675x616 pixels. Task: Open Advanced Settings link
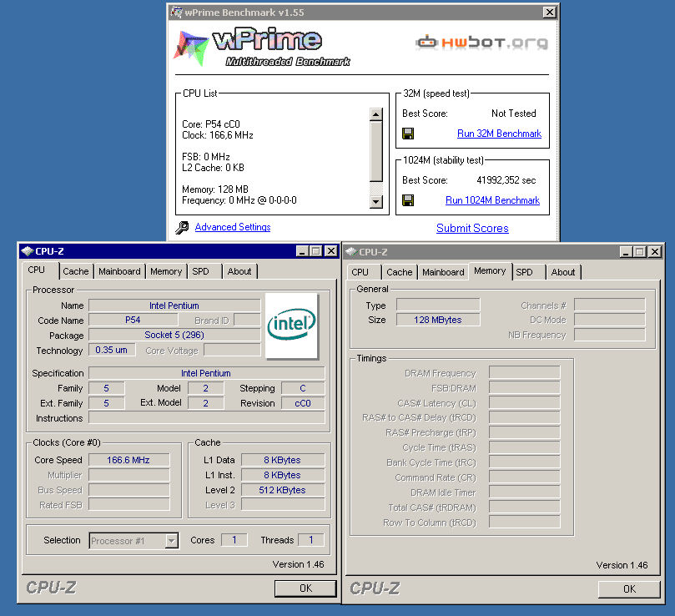[x=233, y=227]
